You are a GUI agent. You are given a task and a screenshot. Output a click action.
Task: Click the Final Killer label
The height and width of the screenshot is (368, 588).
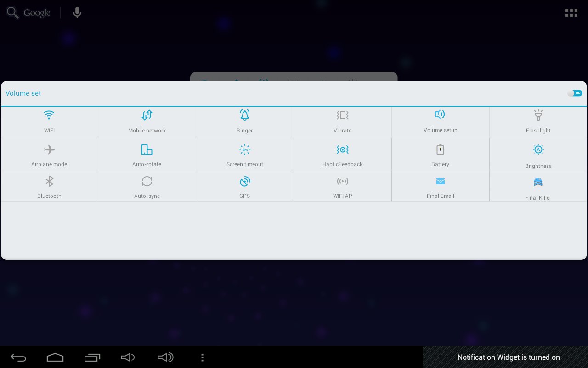coord(538,198)
